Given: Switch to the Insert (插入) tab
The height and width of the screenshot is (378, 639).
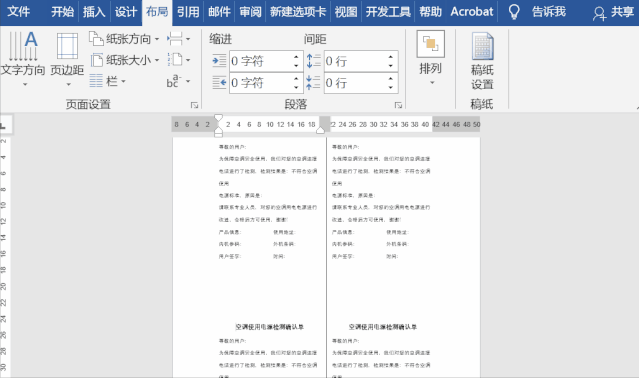Looking at the screenshot, I should pos(94,12).
